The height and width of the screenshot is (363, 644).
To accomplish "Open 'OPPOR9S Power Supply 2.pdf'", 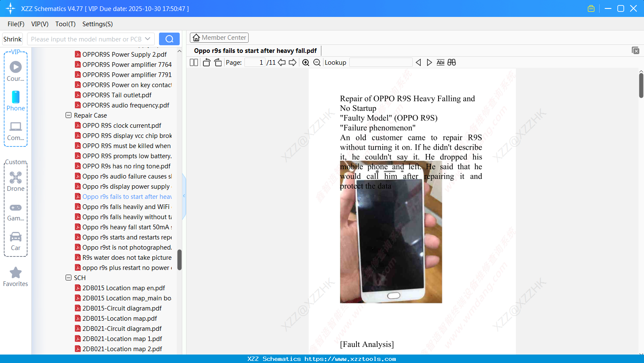I will coord(124,54).
